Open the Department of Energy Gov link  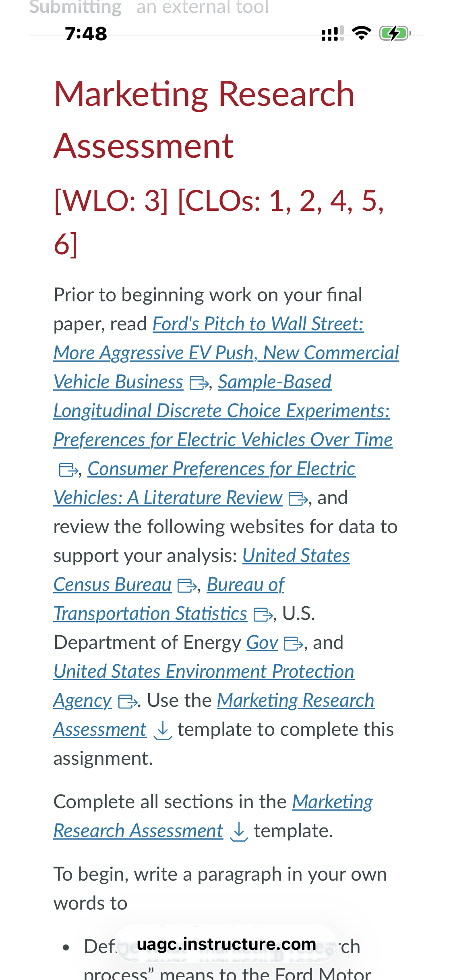click(262, 642)
